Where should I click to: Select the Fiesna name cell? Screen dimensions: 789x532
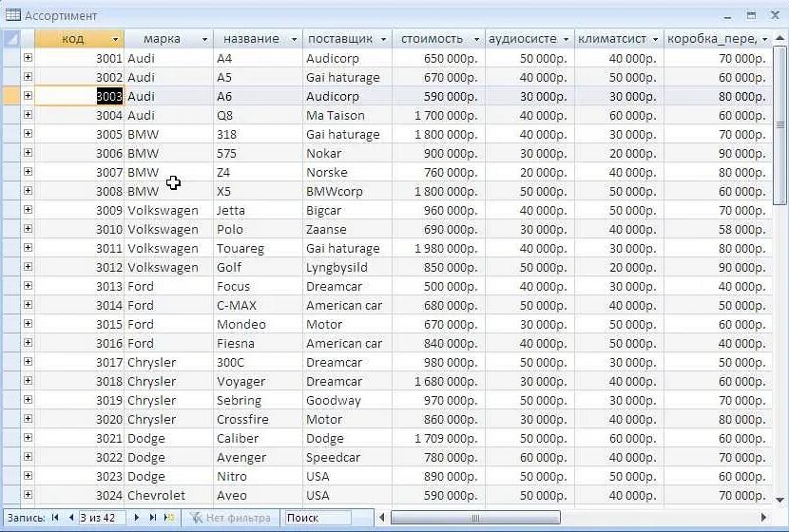[259, 344]
